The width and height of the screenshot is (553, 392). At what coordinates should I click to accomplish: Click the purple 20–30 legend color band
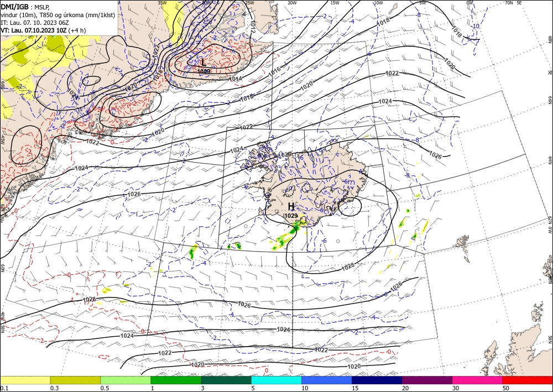427,380
